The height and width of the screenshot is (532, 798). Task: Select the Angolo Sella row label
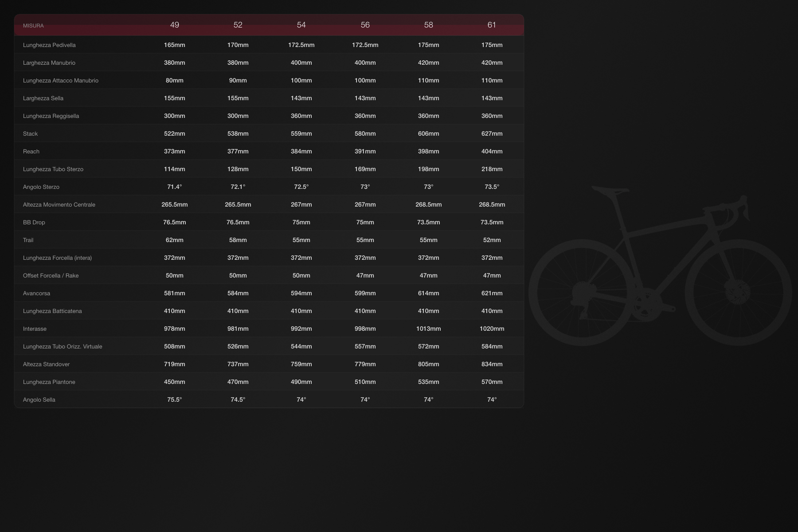coord(39,399)
